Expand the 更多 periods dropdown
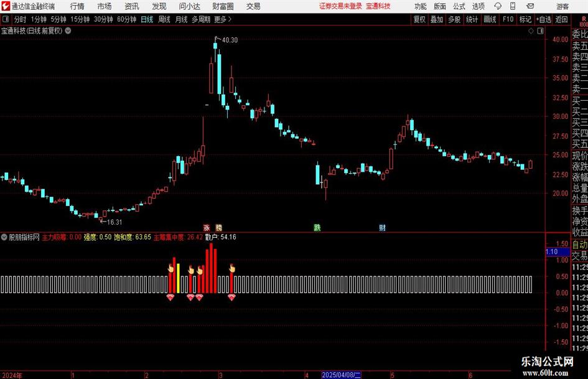The height and width of the screenshot is (379, 588). (223, 19)
